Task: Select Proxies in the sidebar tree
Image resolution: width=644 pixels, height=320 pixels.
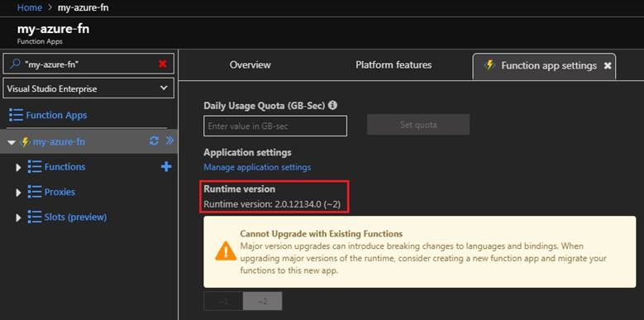Action: (60, 192)
